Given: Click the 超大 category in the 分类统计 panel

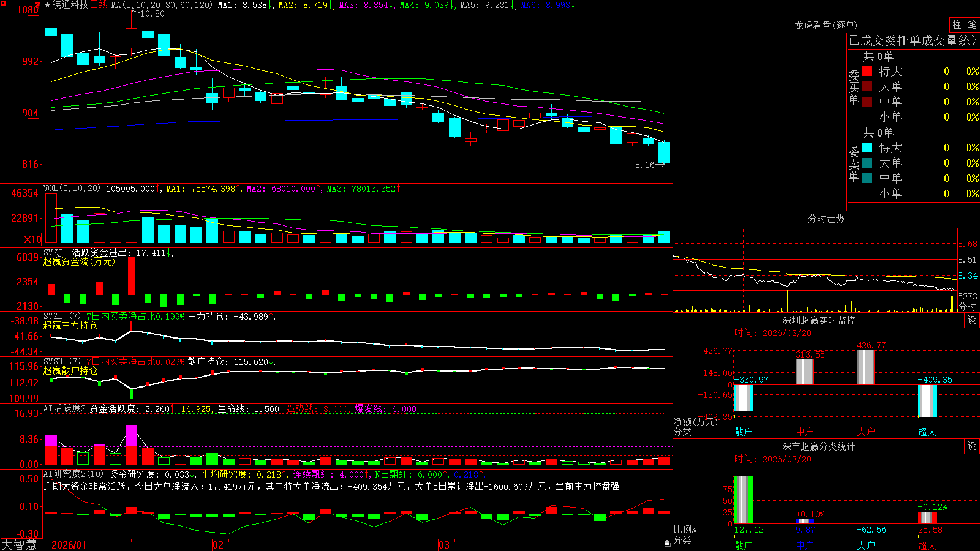Looking at the screenshot, I should click(927, 545).
